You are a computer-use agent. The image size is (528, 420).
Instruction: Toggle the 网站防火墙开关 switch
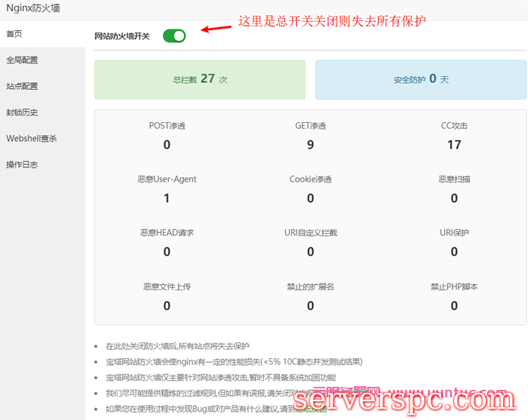click(x=174, y=35)
